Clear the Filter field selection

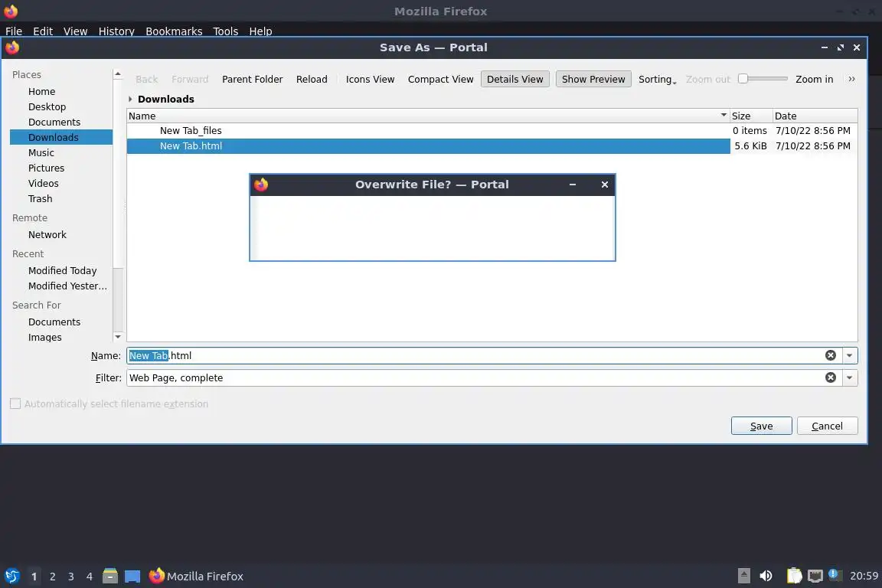pyautogui.click(x=830, y=377)
